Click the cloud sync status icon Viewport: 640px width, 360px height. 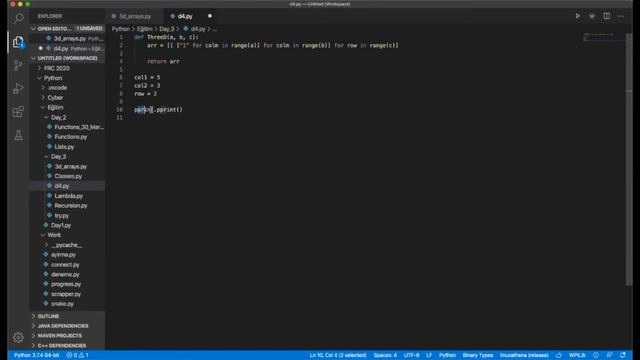(558, 355)
